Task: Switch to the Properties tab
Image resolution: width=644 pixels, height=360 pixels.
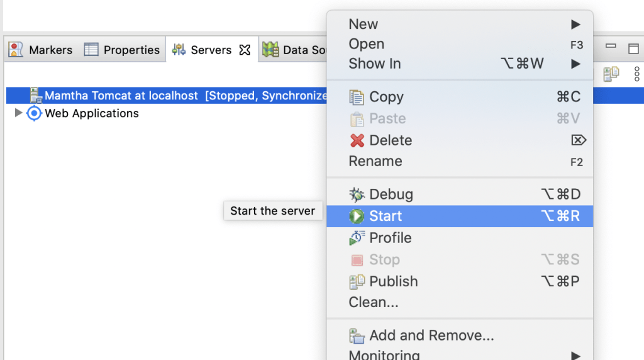Action: coord(123,50)
